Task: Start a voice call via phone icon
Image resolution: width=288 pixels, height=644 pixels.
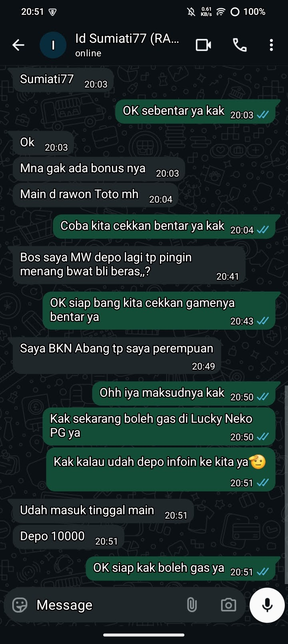Action: (x=240, y=45)
